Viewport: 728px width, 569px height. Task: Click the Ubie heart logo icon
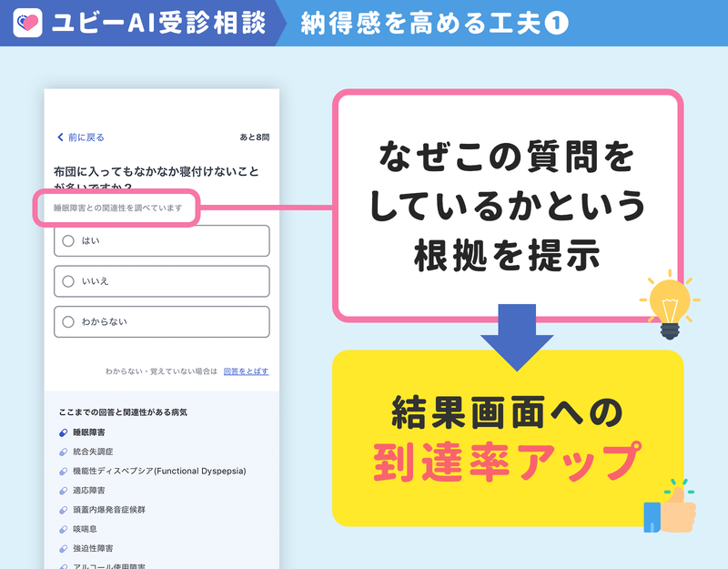click(x=27, y=22)
